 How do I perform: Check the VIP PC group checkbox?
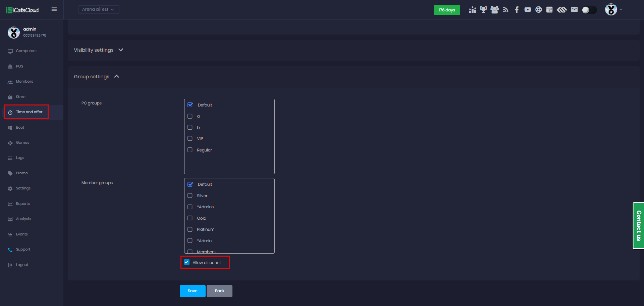tap(190, 138)
